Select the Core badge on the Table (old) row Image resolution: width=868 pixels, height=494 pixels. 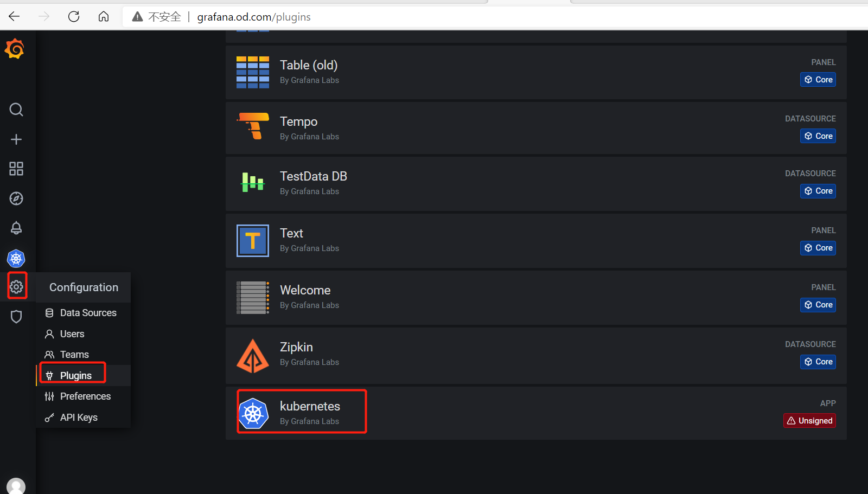click(818, 80)
